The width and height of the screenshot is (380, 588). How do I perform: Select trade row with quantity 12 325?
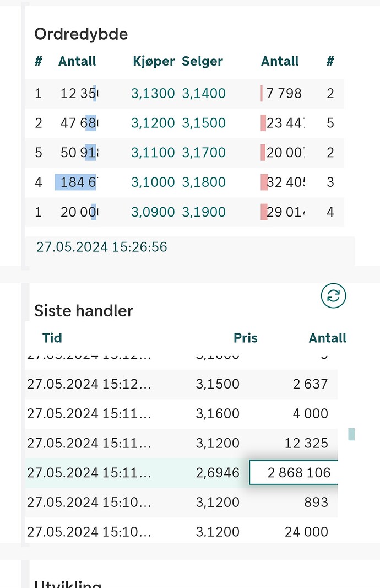(182, 443)
